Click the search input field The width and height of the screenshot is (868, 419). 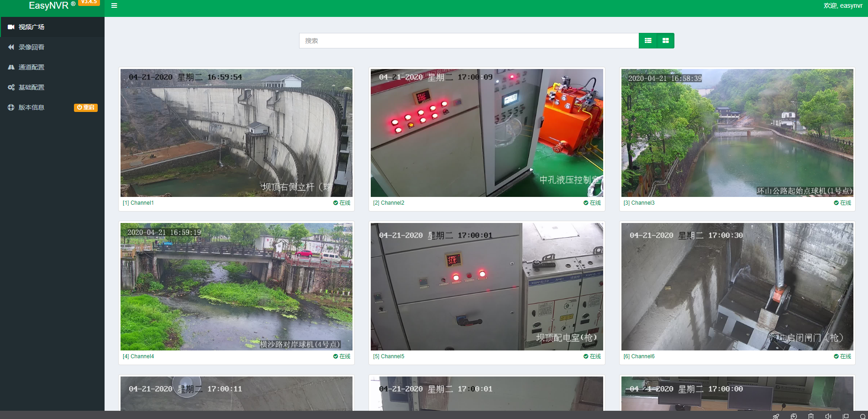[x=469, y=41]
